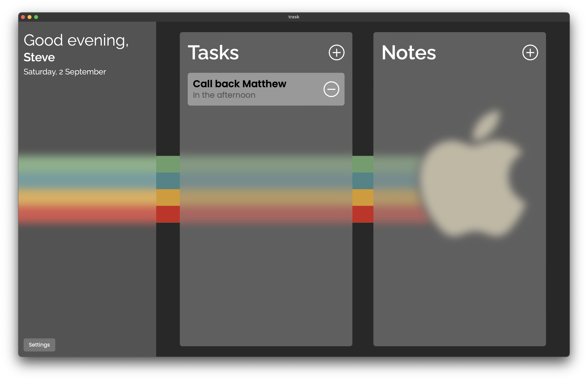Screen dimensions: 588x381
Task: Click blue stripe between sidebar and Tasks
Action: (x=168, y=181)
